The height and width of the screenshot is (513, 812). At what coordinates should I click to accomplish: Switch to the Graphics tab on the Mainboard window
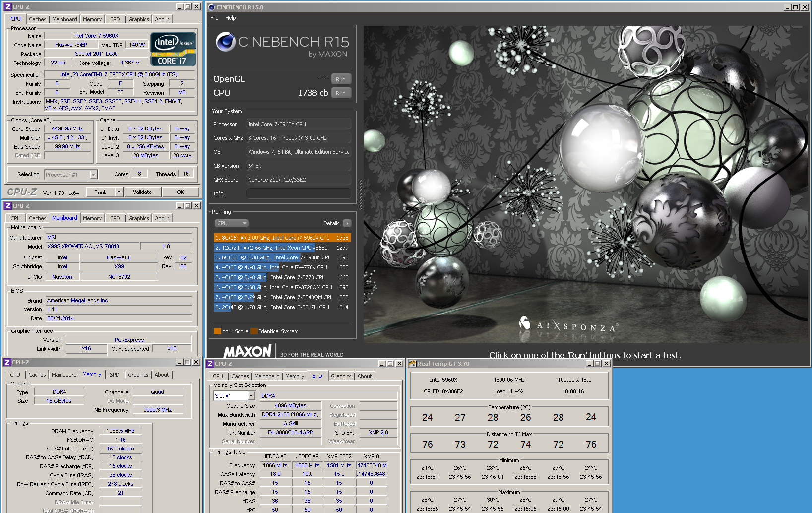[x=138, y=218]
